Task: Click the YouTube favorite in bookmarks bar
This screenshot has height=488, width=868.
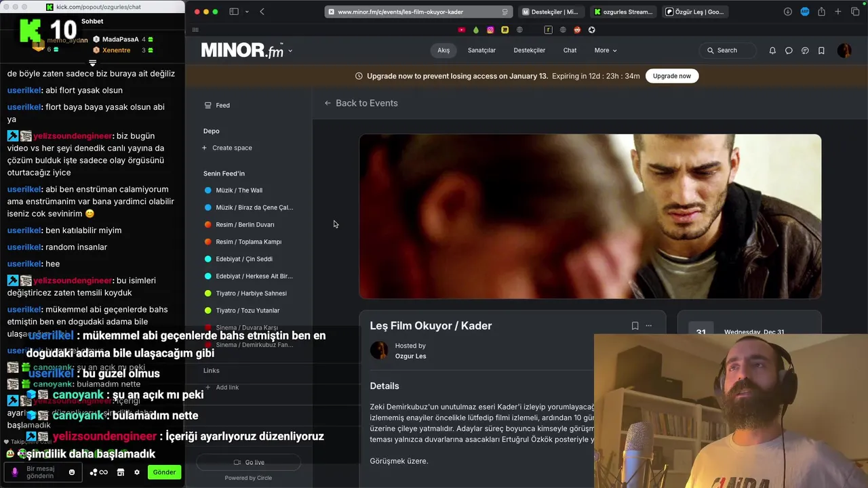Action: coord(462,30)
